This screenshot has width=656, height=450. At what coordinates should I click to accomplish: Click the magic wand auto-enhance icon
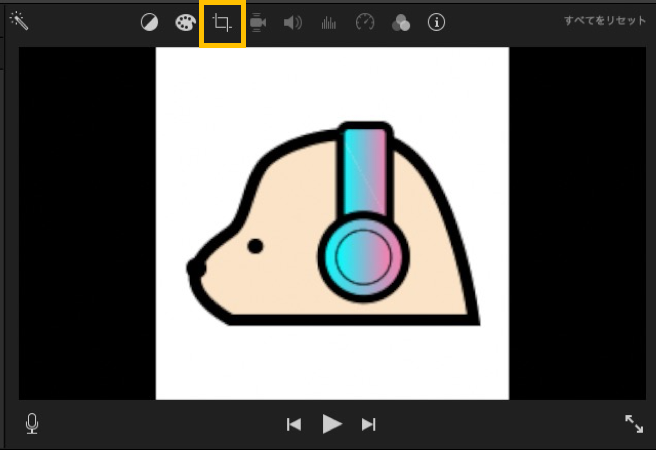point(19,20)
